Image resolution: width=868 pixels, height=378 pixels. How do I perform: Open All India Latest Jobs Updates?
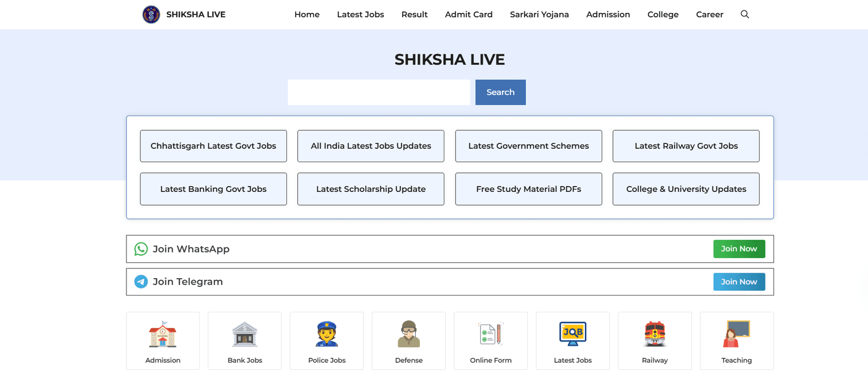click(371, 146)
